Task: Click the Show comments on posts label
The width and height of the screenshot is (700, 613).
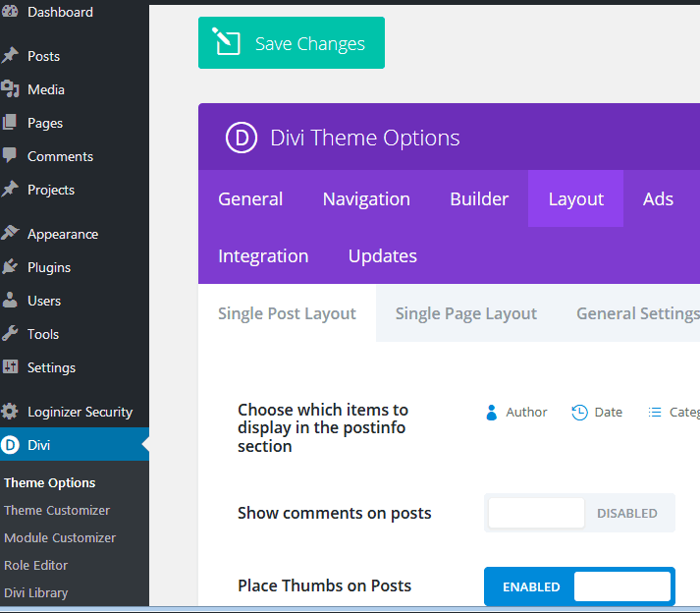Action: 335,513
